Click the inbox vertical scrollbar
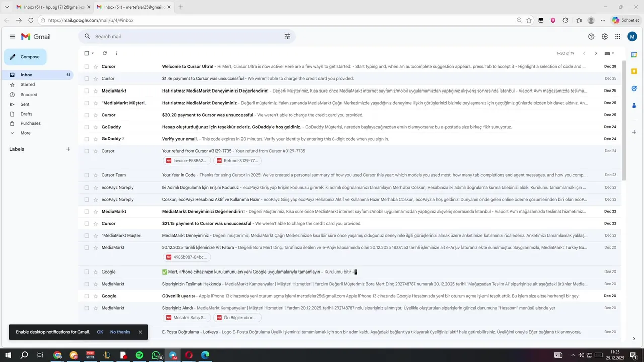This screenshot has height=362, width=644. click(624, 121)
